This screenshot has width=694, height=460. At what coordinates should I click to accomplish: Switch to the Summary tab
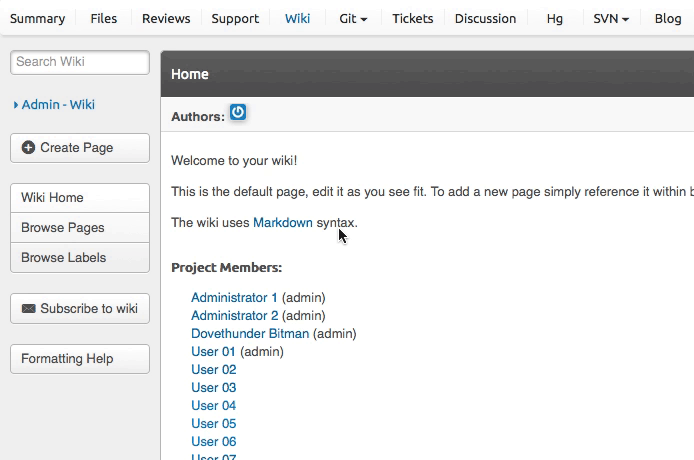(x=37, y=18)
